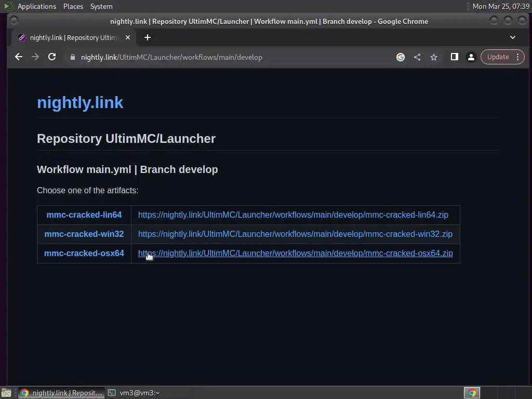The width and height of the screenshot is (532, 399).
Task: Click the Chrome workspace thumbnail in the bottom panel
Action: coord(472,393)
